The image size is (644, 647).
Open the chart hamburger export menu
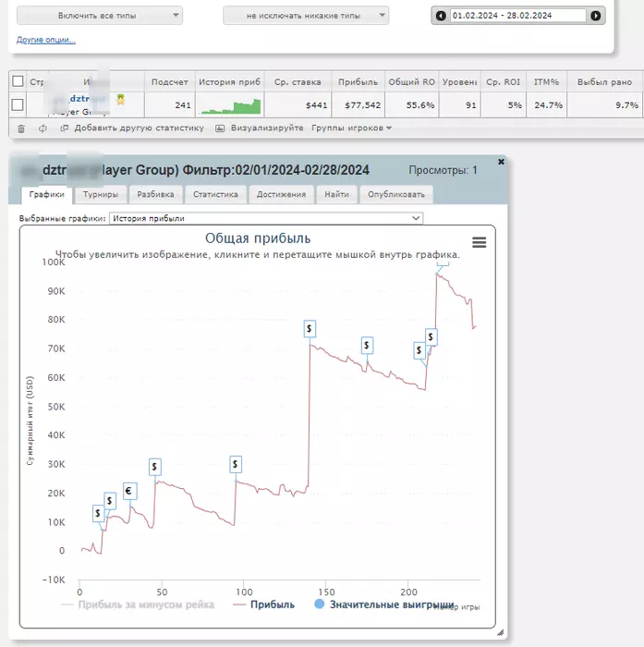coord(479,242)
